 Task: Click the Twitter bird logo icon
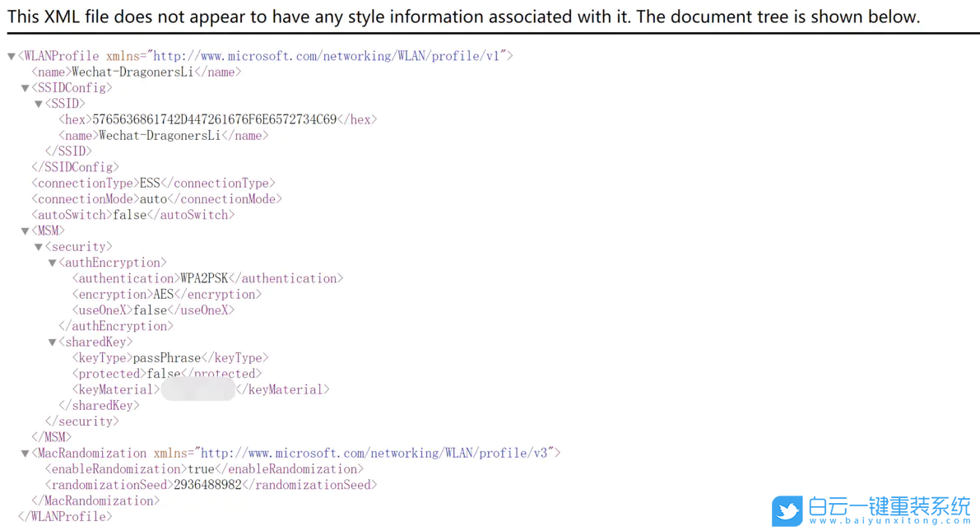787,510
